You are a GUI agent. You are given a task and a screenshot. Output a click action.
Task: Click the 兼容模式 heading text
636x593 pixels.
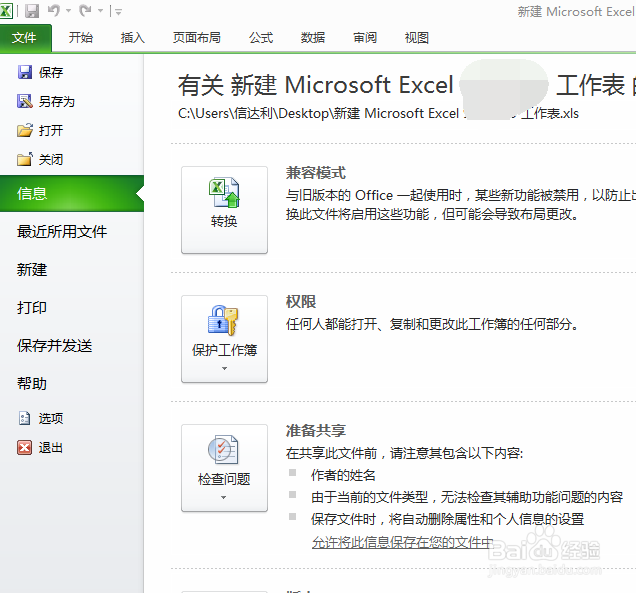tap(316, 173)
